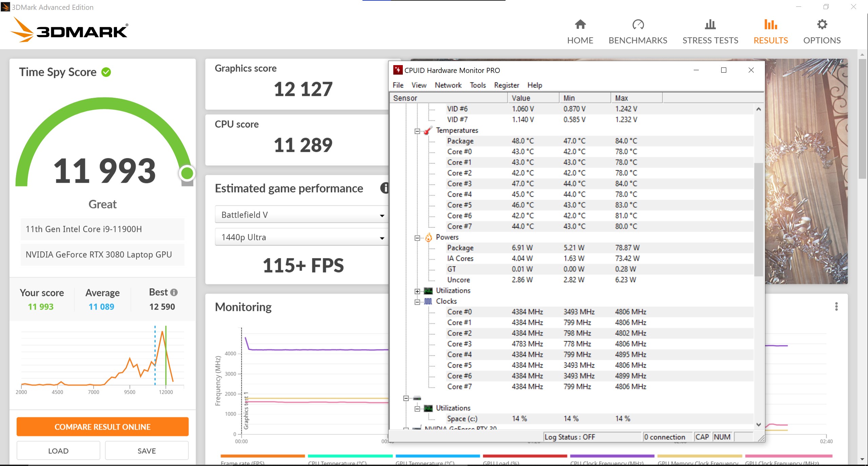Open the Help menu

(x=535, y=85)
